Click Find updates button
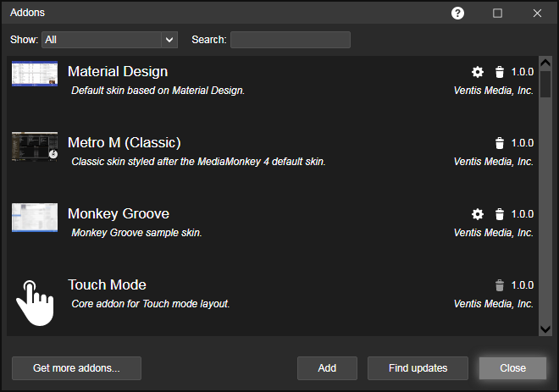Viewport: 559px width, 392px height. click(x=418, y=368)
